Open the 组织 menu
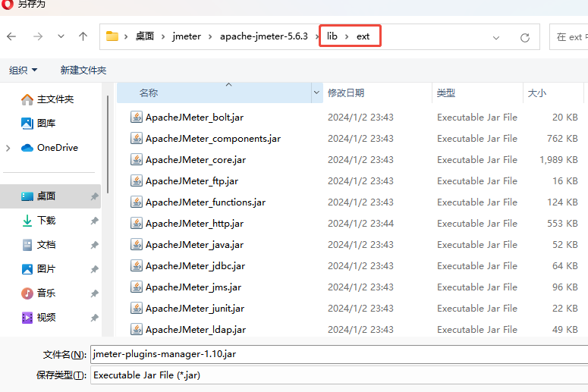588x392 pixels. coord(23,70)
